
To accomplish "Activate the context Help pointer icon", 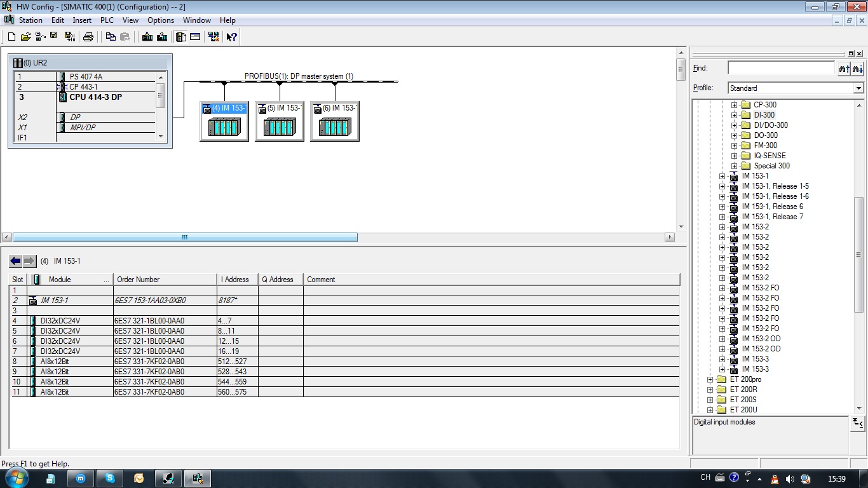I will pos(232,37).
